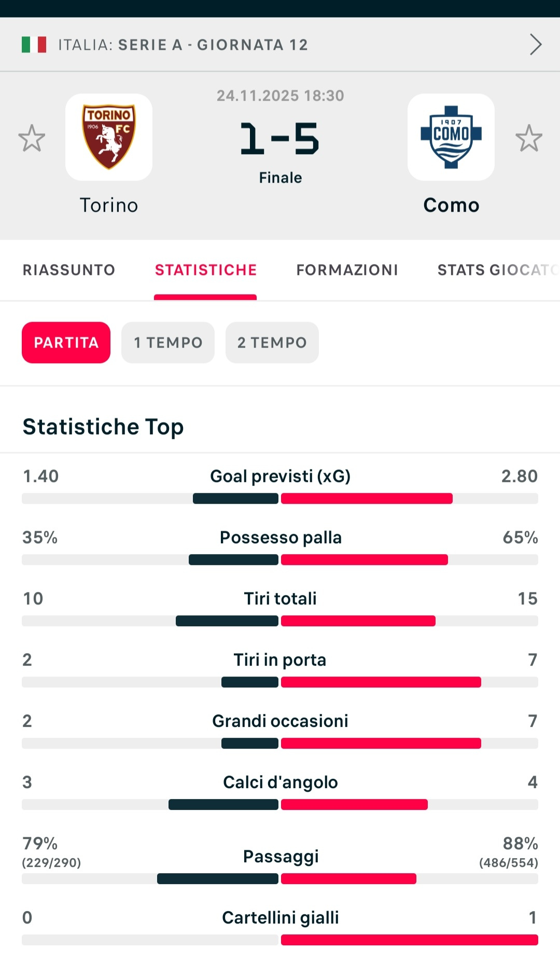The image size is (560, 964).
Task: Tap the Como team name
Action: point(451,205)
